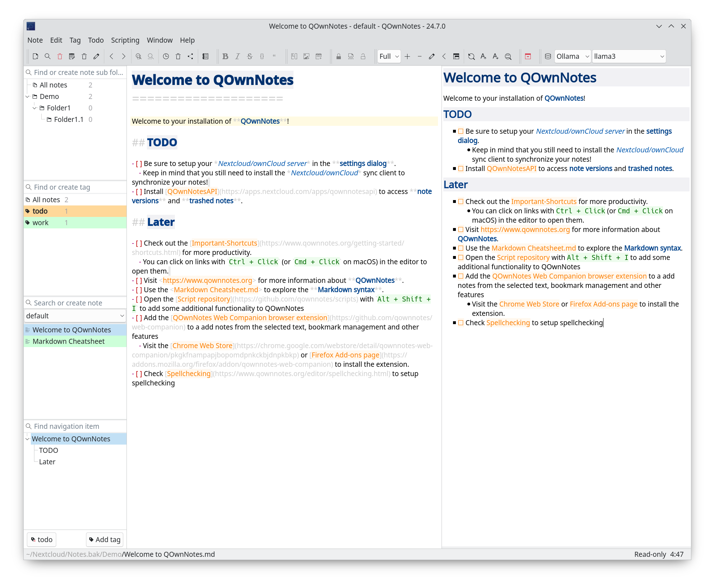Open the Ollama backend dropdown

coord(572,56)
